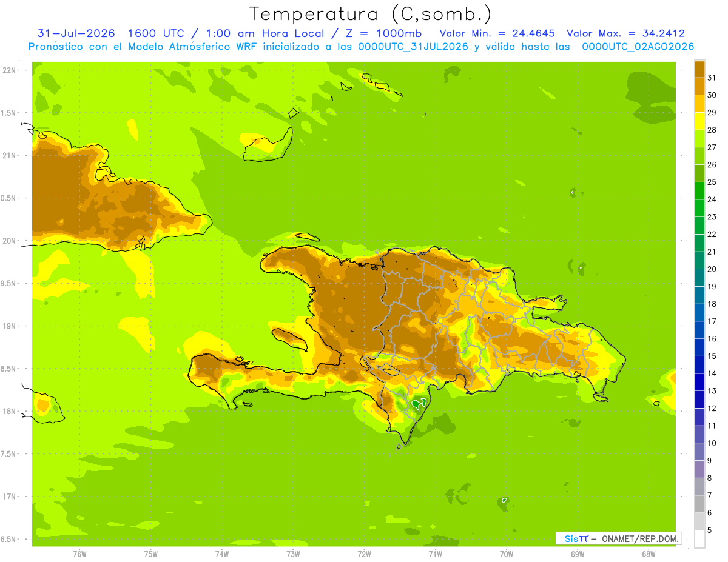The width and height of the screenshot is (728, 562).
Task: Click the '75W' longitude label
Action: [x=151, y=555]
